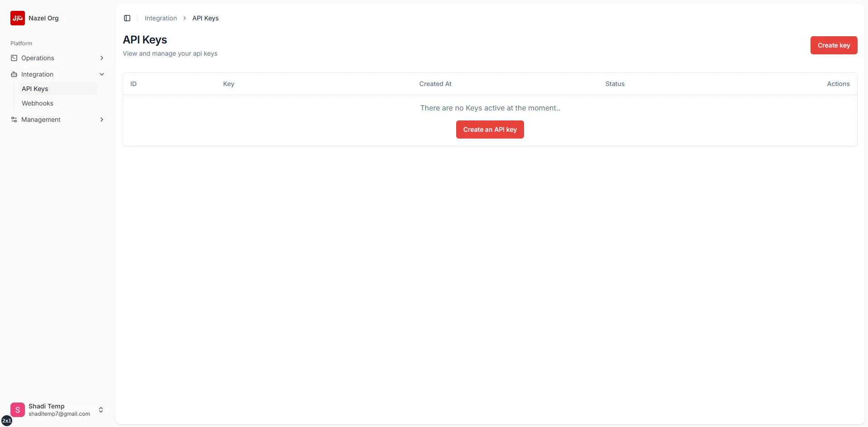Click the Status column header
Image resolution: width=868 pixels, height=427 pixels.
pos(615,83)
